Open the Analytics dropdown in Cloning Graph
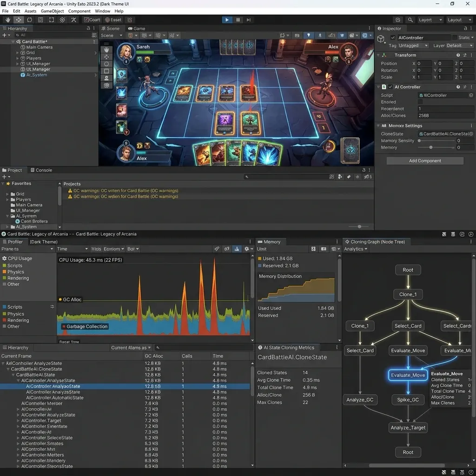 356,249
